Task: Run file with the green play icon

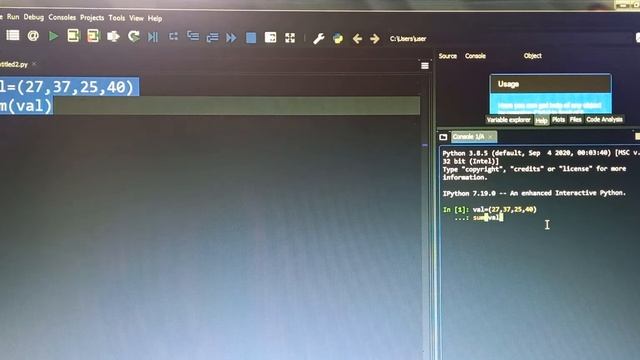Action: click(x=53, y=36)
